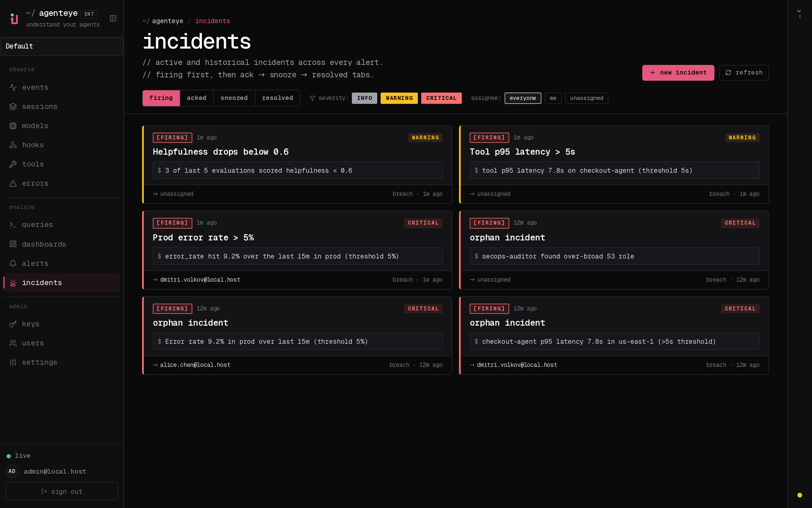Open the alerts bell icon
Screen dimensions: 812x508
tap(13, 263)
